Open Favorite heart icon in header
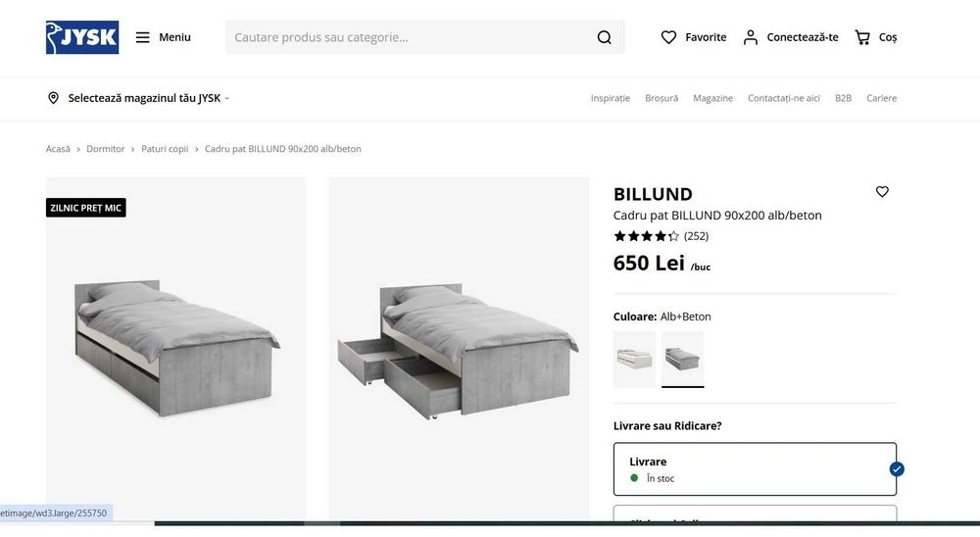 tap(669, 37)
